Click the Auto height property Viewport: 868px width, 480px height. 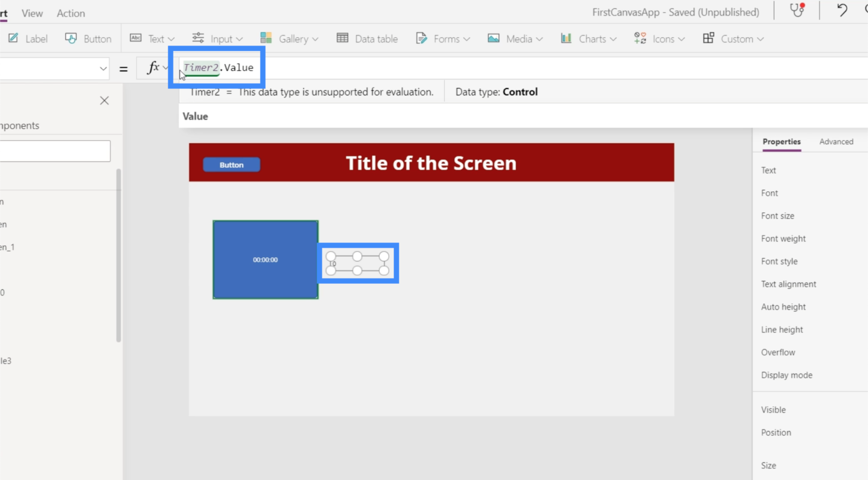click(x=783, y=307)
